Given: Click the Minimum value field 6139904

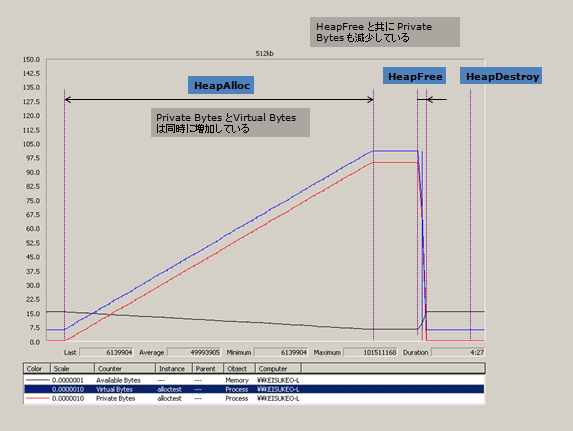Looking at the screenshot, I should pos(281,352).
